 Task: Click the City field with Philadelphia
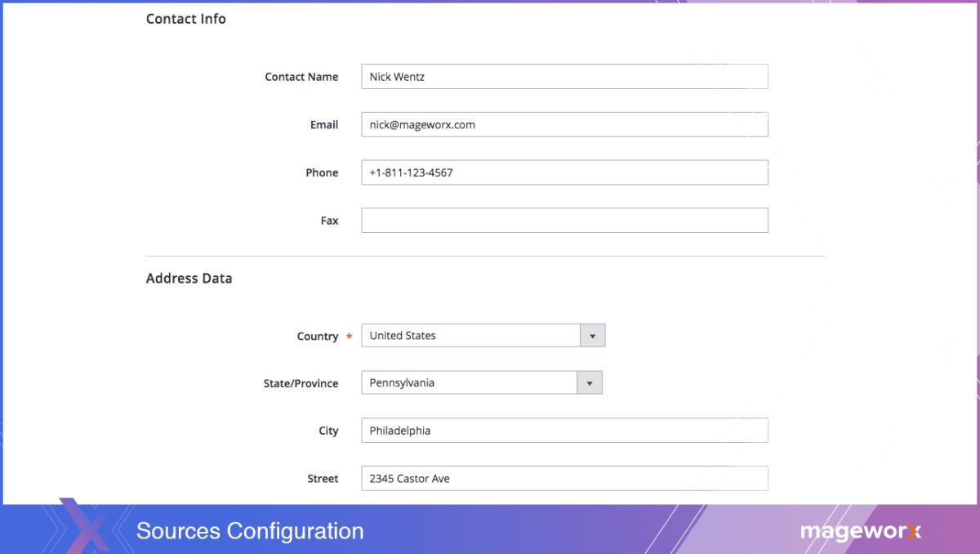click(564, 431)
